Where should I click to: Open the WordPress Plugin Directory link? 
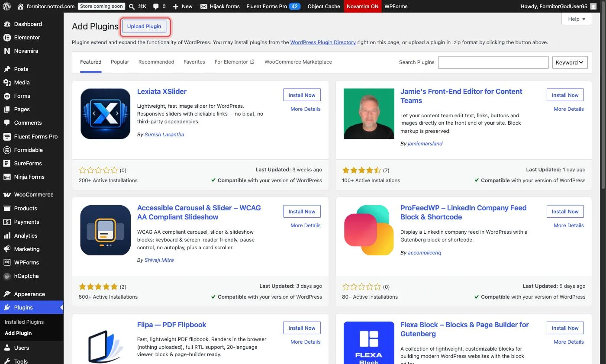[x=323, y=42]
